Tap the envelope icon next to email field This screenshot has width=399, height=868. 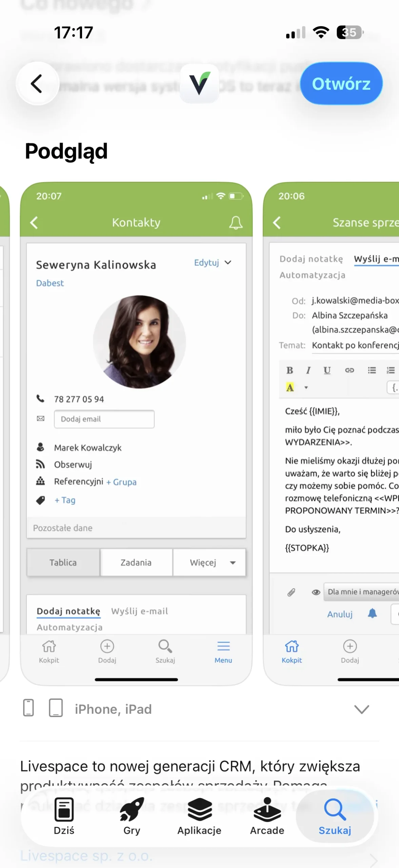pos(40,419)
